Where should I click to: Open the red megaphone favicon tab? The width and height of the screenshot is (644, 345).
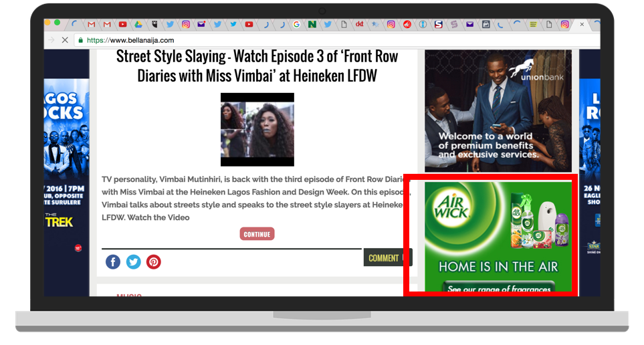pyautogui.click(x=407, y=24)
